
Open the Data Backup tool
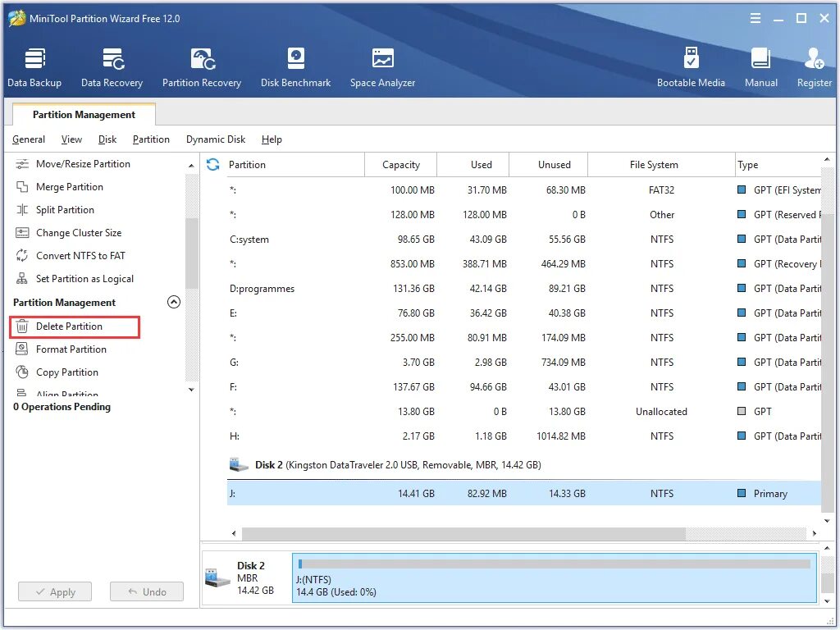pos(34,67)
